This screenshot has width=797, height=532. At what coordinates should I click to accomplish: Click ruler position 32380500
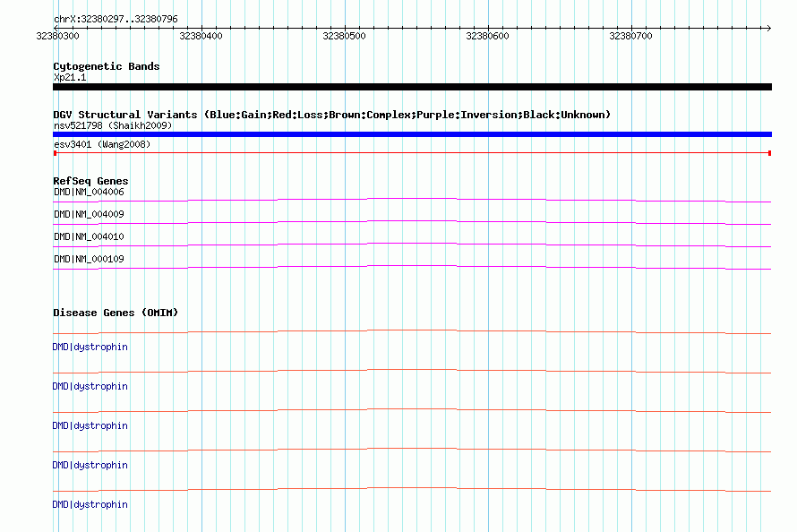(x=344, y=36)
